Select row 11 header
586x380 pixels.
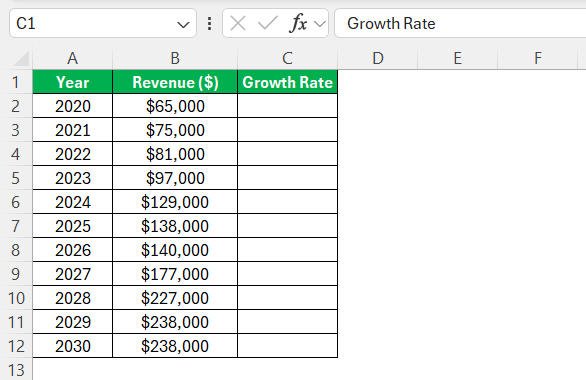(x=16, y=322)
